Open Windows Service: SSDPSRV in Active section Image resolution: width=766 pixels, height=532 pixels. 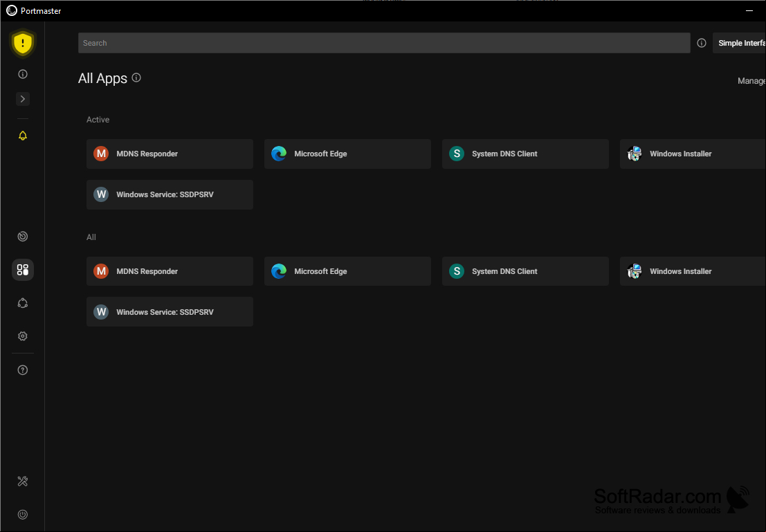click(x=170, y=194)
